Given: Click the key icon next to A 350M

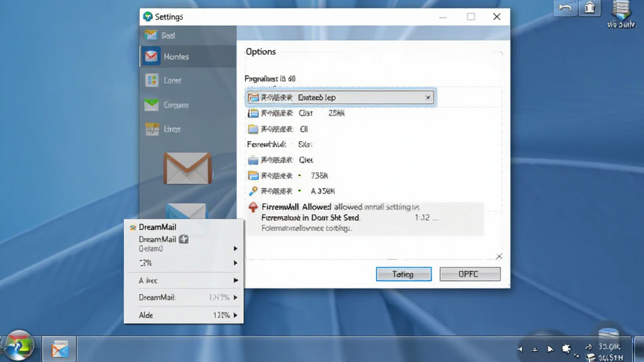Looking at the screenshot, I should [x=253, y=191].
